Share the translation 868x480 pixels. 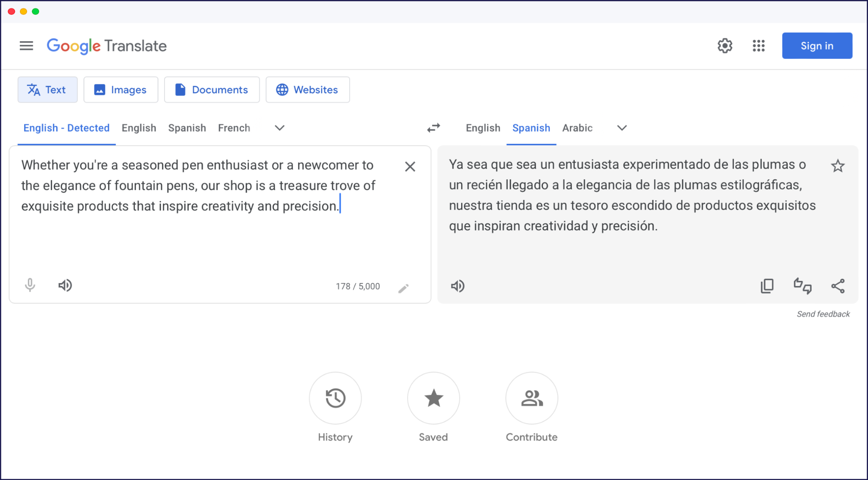click(838, 286)
